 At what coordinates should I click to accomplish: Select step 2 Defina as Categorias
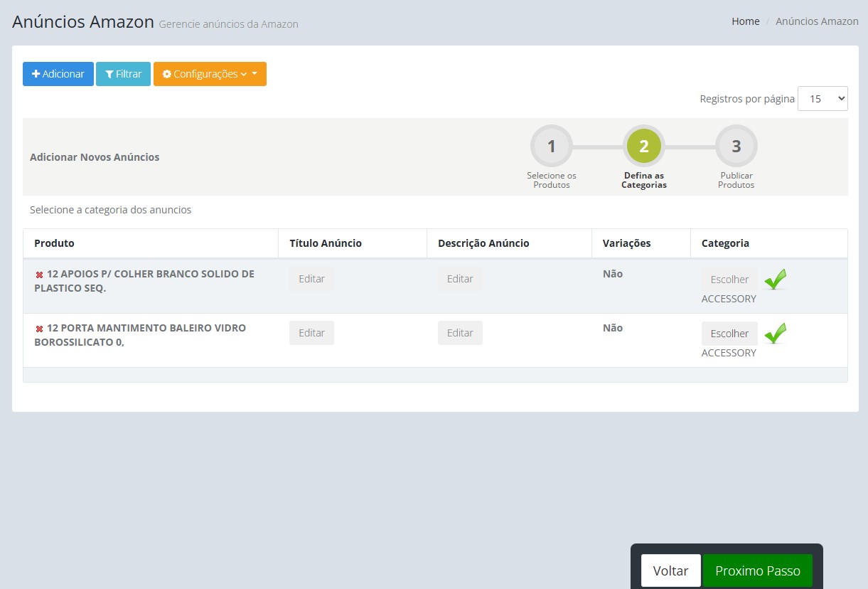pos(644,147)
